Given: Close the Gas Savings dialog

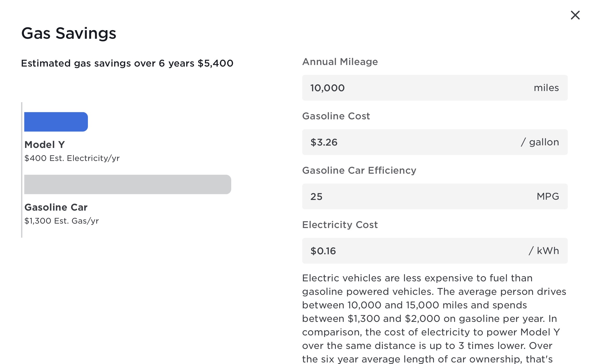Looking at the screenshot, I should pos(575,15).
